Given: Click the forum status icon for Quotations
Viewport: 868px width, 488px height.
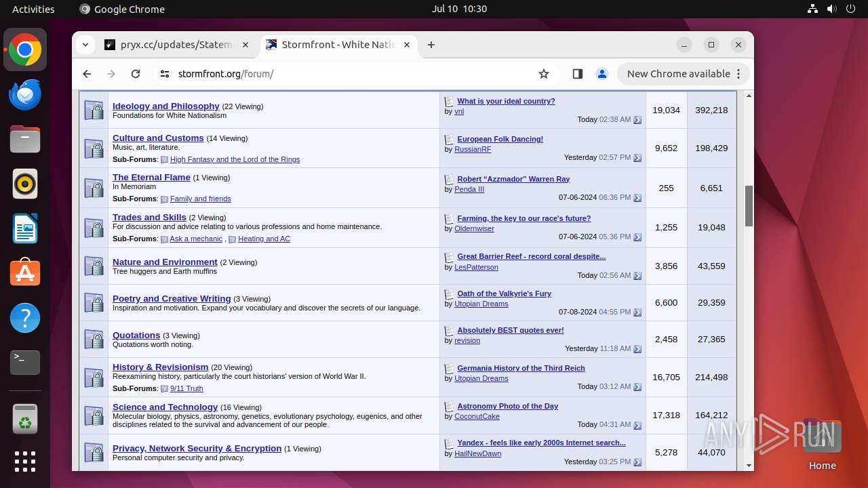Looking at the screenshot, I should coord(94,339).
